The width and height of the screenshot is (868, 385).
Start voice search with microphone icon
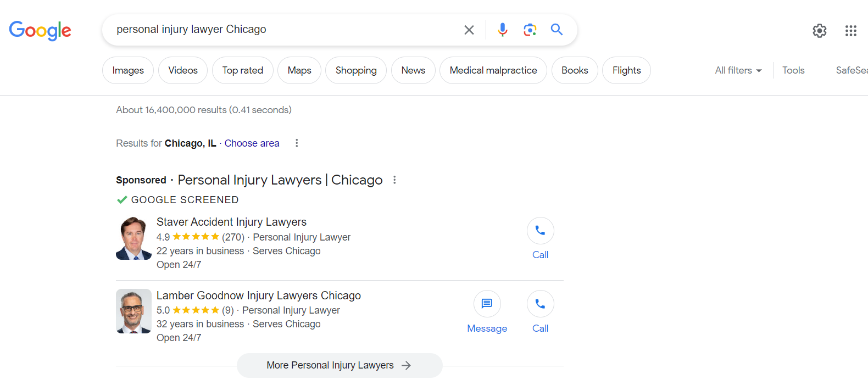tap(502, 30)
